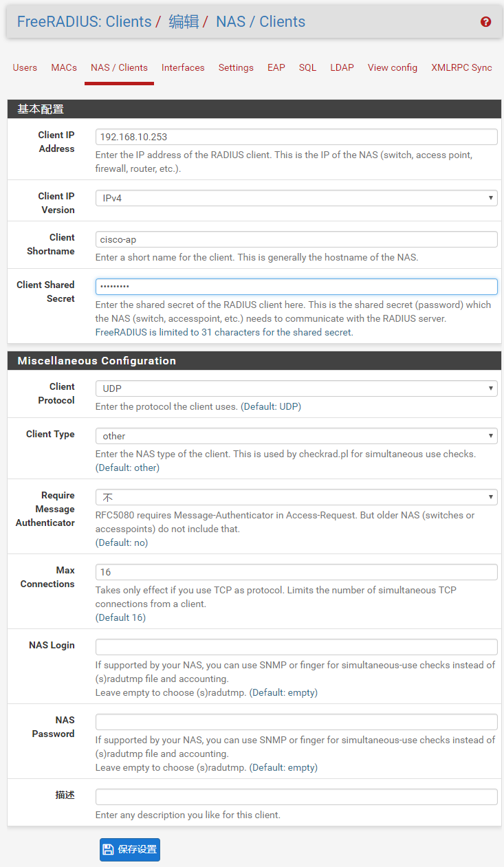The height and width of the screenshot is (867, 504).
Task: Click the save icon on the save button
Action: click(x=109, y=849)
